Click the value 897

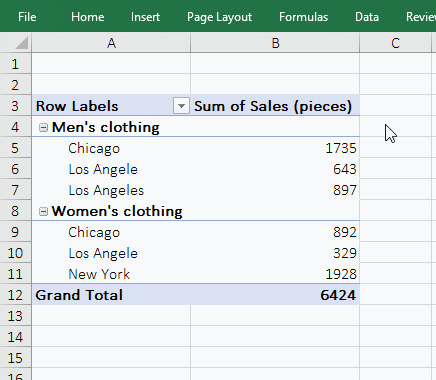click(x=345, y=190)
